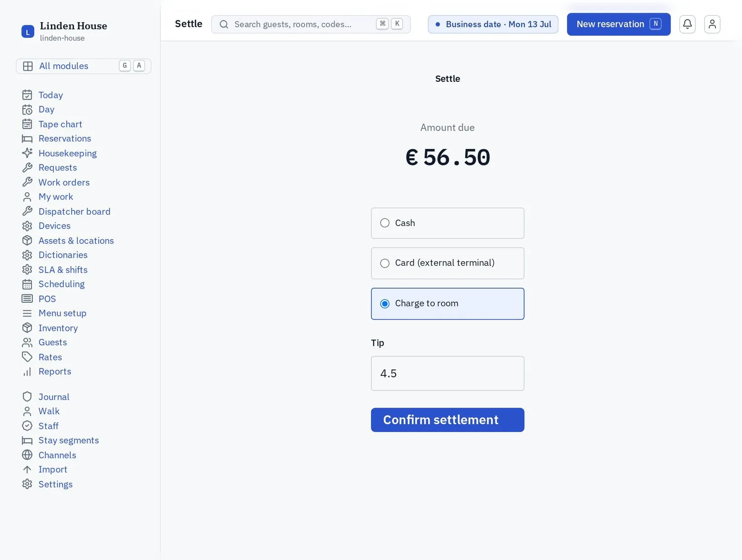Click the Journal shield icon

pyautogui.click(x=27, y=397)
